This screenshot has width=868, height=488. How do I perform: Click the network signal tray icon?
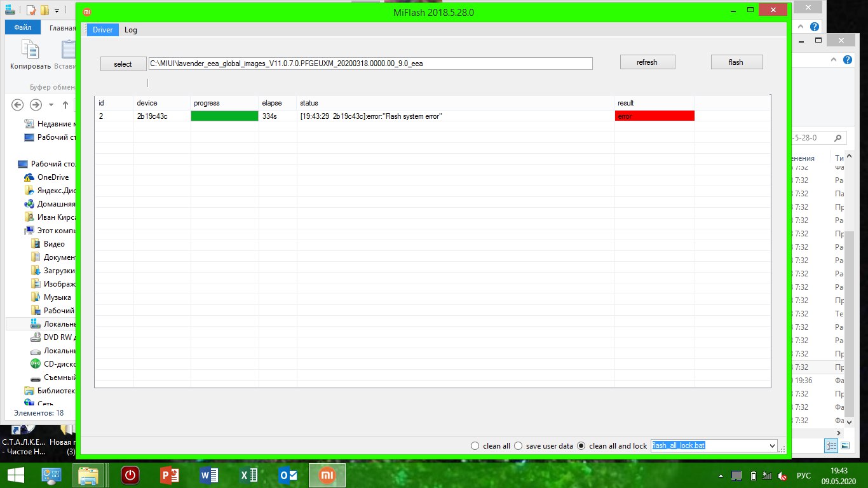point(768,475)
